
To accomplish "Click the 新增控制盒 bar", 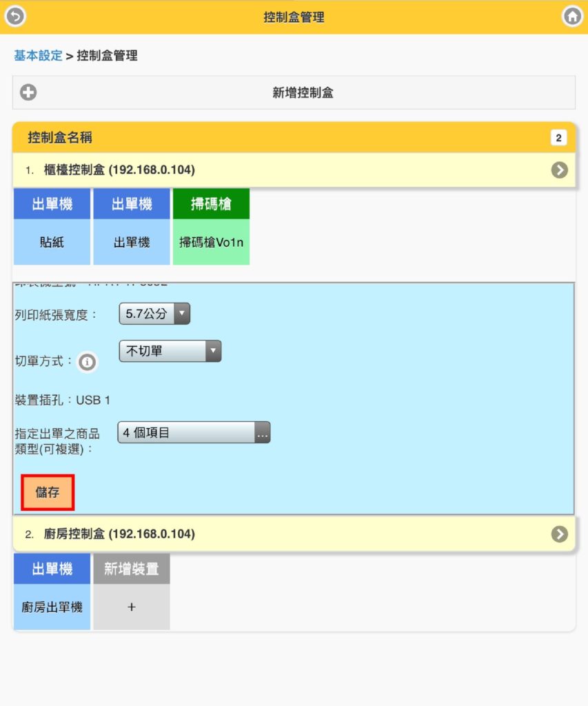I will click(294, 92).
